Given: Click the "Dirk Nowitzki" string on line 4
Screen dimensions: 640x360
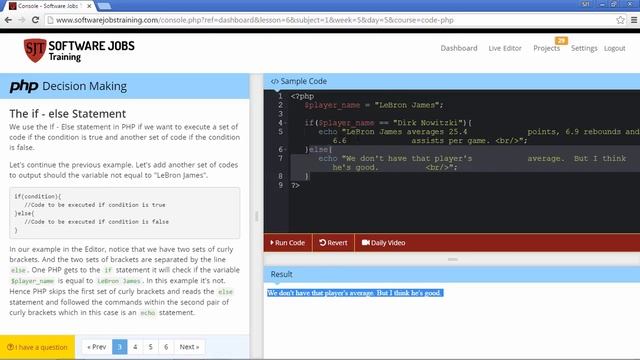Looking at the screenshot, I should [x=428, y=123].
